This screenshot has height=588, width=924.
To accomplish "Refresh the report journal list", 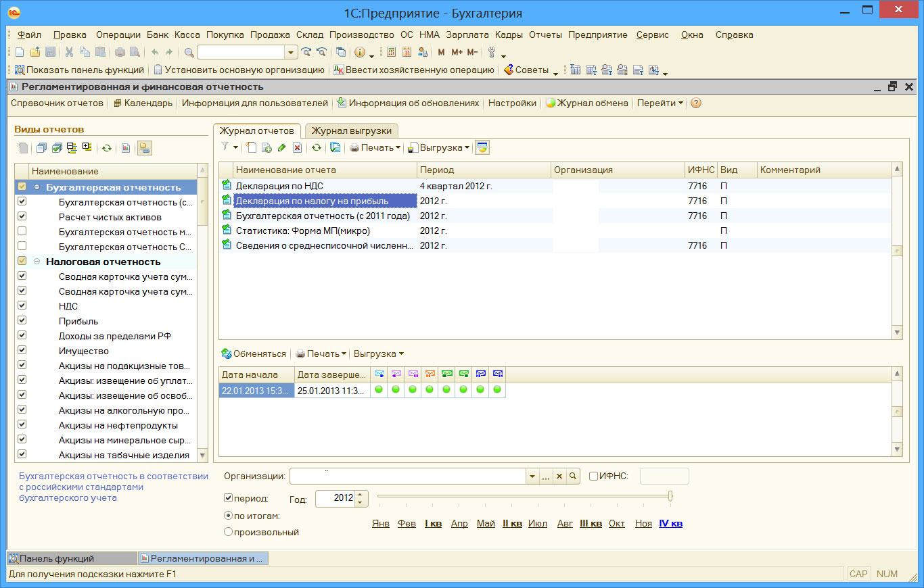I will point(316,147).
